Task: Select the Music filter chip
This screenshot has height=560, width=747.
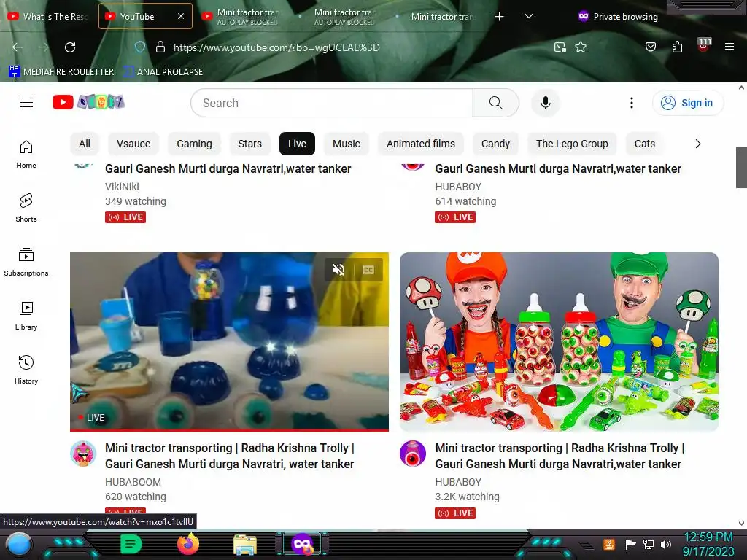Action: pos(347,144)
